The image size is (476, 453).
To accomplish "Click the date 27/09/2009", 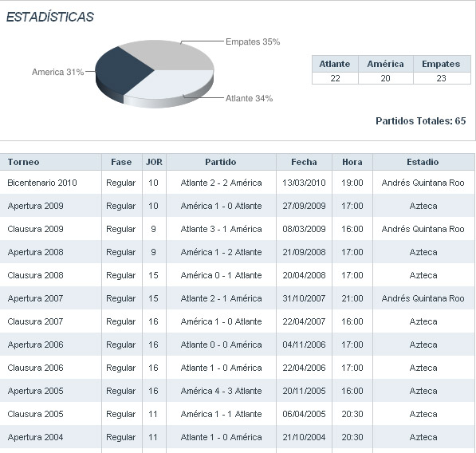I will click(304, 206).
